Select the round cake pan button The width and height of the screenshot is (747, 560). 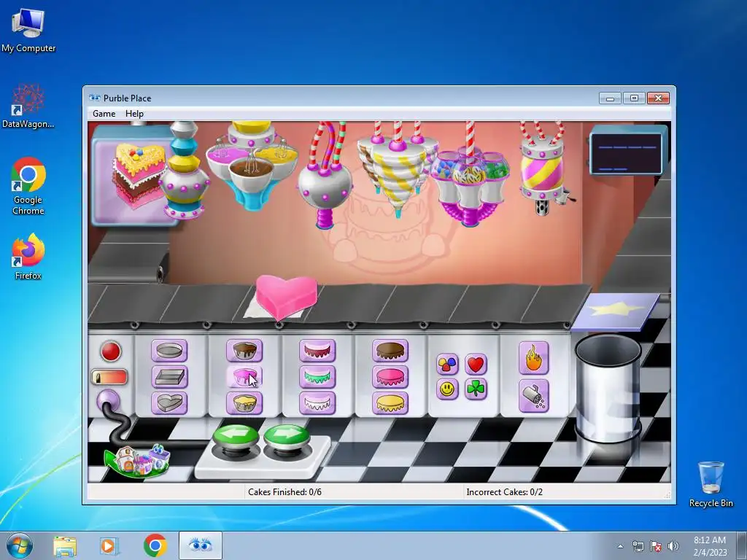169,351
